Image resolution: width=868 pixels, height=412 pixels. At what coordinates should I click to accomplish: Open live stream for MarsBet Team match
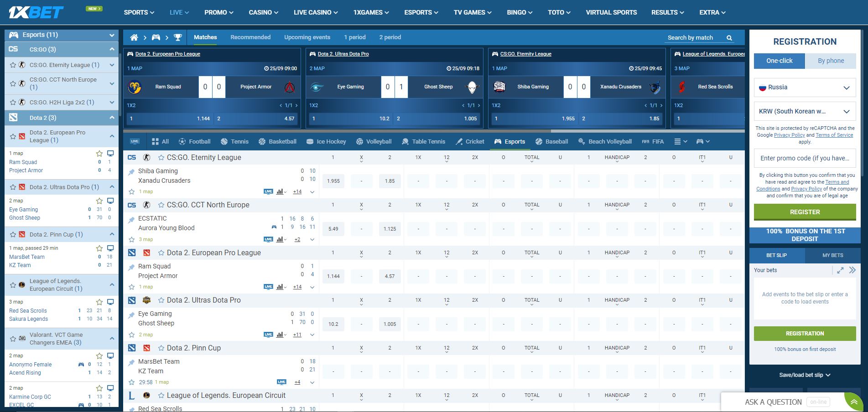281,382
